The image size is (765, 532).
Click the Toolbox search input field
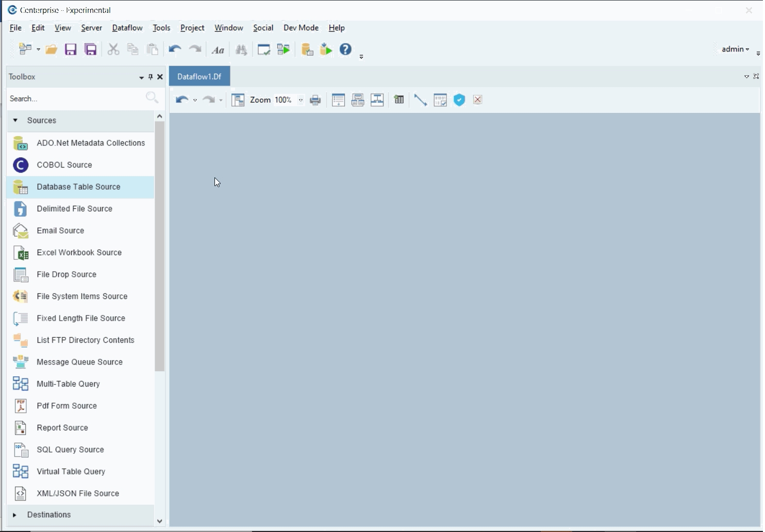[x=75, y=98]
